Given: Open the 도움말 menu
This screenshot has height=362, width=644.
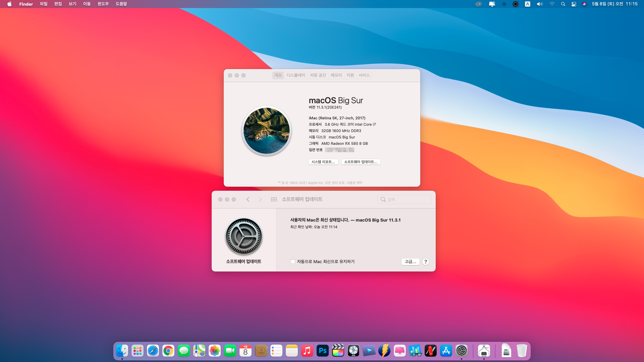Looking at the screenshot, I should pos(121,4).
